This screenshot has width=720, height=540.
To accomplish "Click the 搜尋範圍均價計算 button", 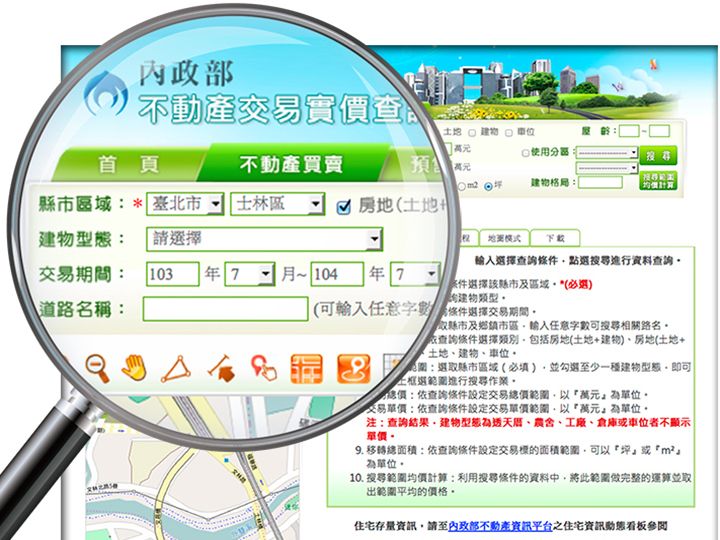I will [x=658, y=181].
